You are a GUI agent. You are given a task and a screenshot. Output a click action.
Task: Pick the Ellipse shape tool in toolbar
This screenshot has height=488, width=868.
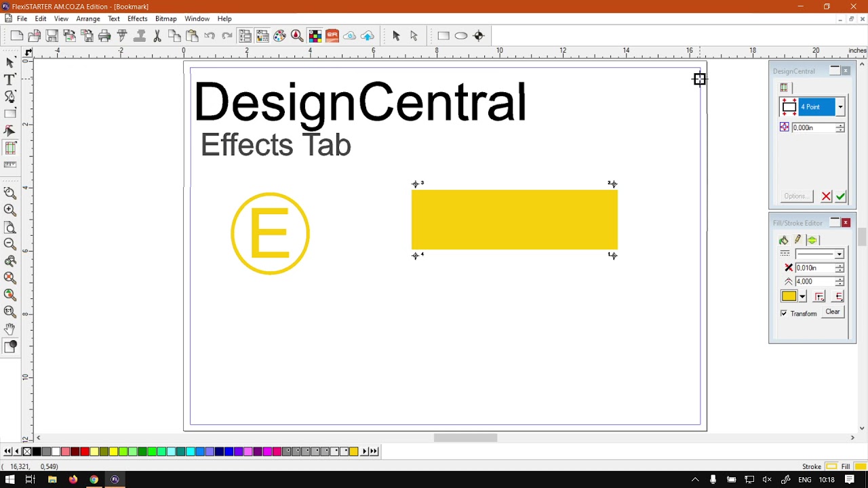tap(461, 36)
